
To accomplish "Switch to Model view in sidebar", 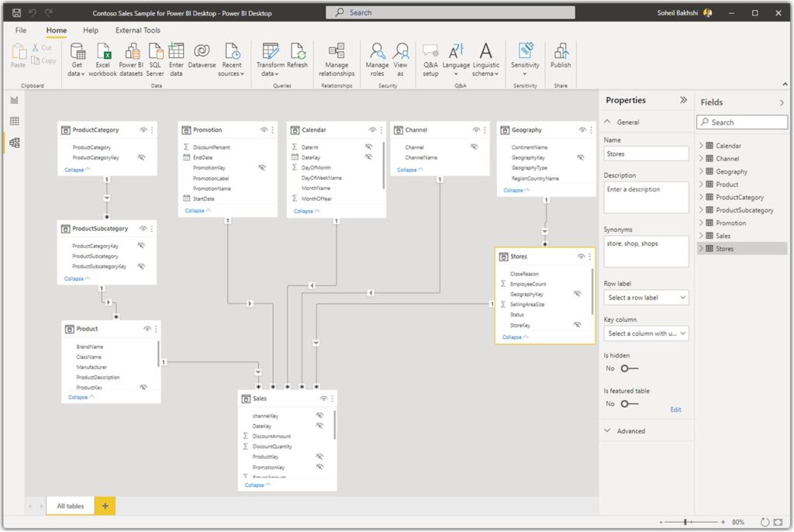I will 14,143.
